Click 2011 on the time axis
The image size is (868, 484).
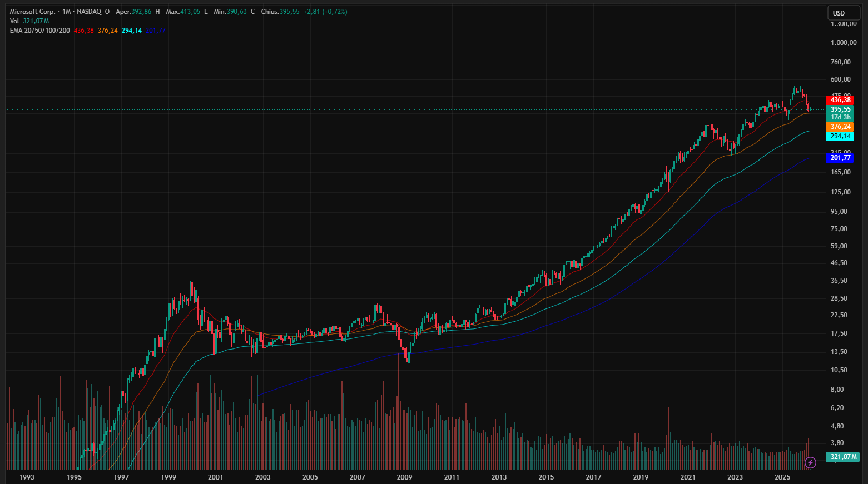point(452,477)
